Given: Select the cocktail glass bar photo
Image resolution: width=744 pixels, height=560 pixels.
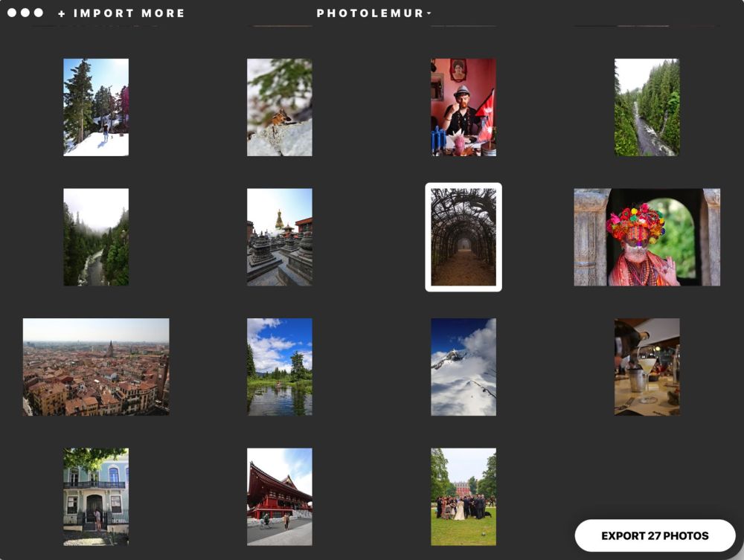Looking at the screenshot, I should 647,367.
